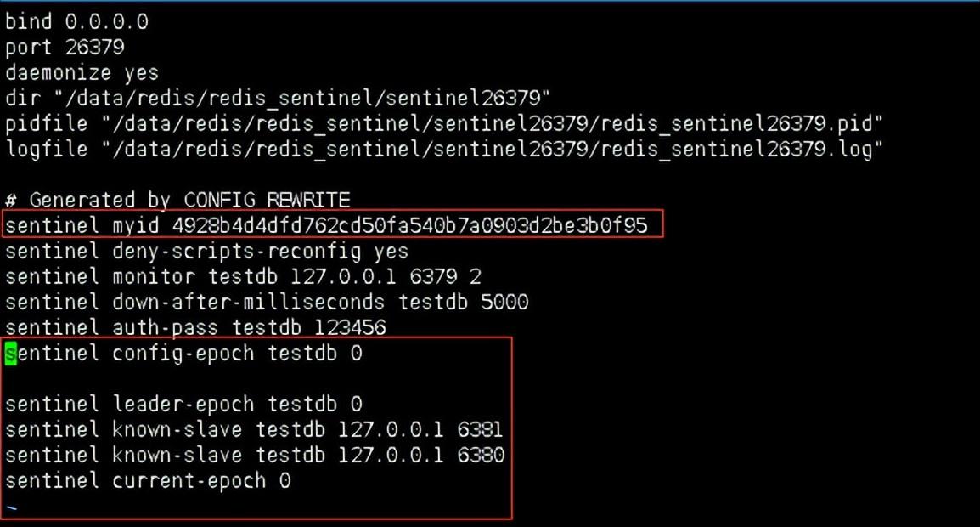Screen dimensions: 980x527
Task: Click the known-slave port 6381
Action: click(x=480, y=430)
